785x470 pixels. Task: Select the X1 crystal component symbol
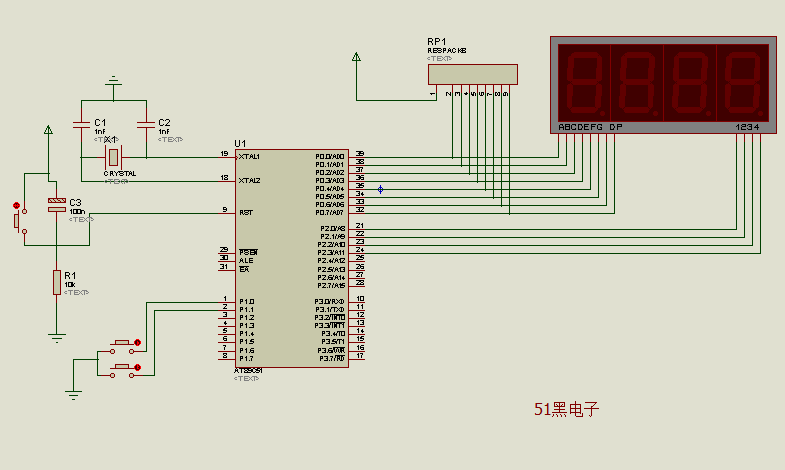(114, 157)
